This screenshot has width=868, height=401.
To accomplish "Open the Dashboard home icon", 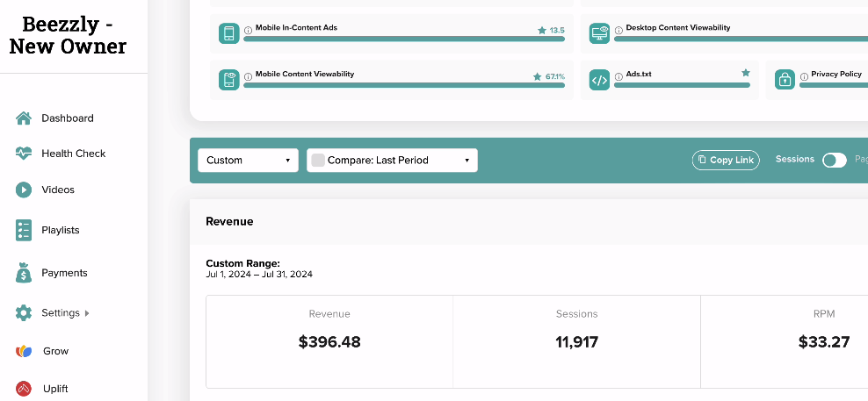I will click(23, 118).
